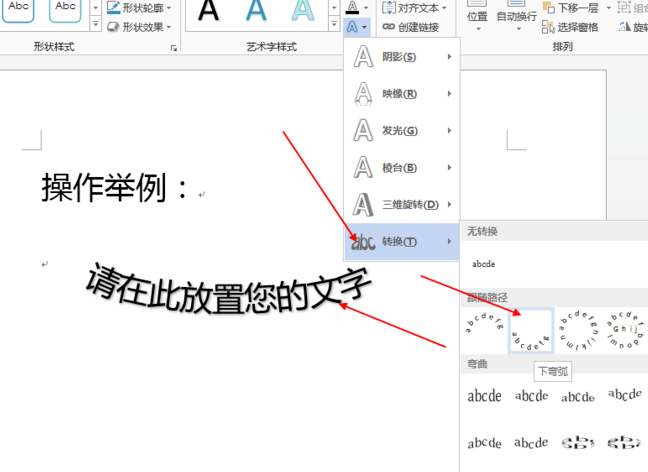Open the Glow (发光) submenu
The height and width of the screenshot is (472, 648).
tap(402, 131)
